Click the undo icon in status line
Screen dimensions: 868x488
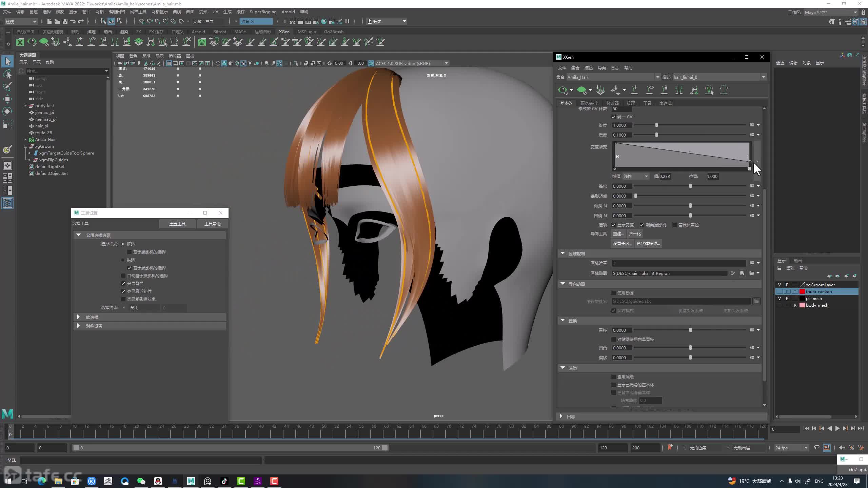73,21
